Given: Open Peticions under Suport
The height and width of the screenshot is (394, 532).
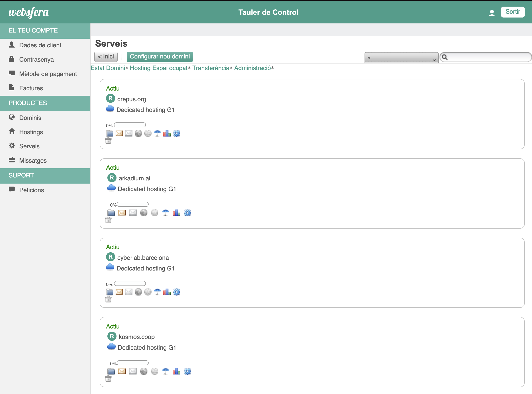Looking at the screenshot, I should click(31, 190).
